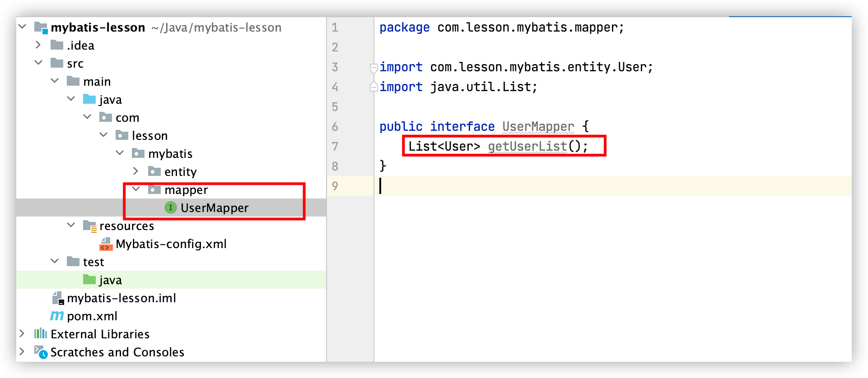Click the blue java source root folder icon
Viewport: 868px width, 378px height.
(89, 99)
